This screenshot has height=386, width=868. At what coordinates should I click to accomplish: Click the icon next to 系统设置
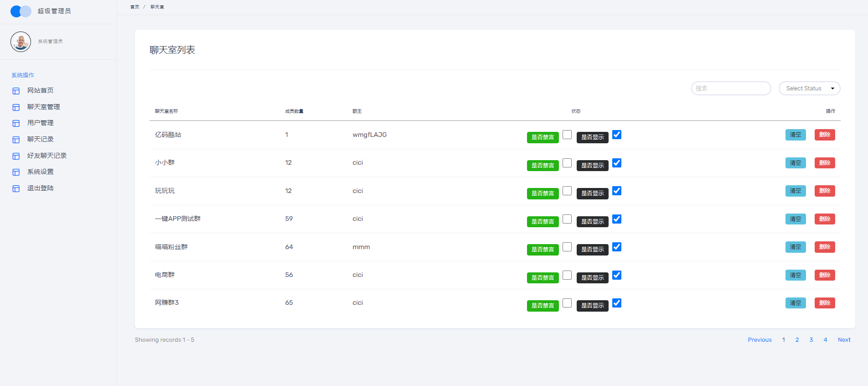pos(16,172)
